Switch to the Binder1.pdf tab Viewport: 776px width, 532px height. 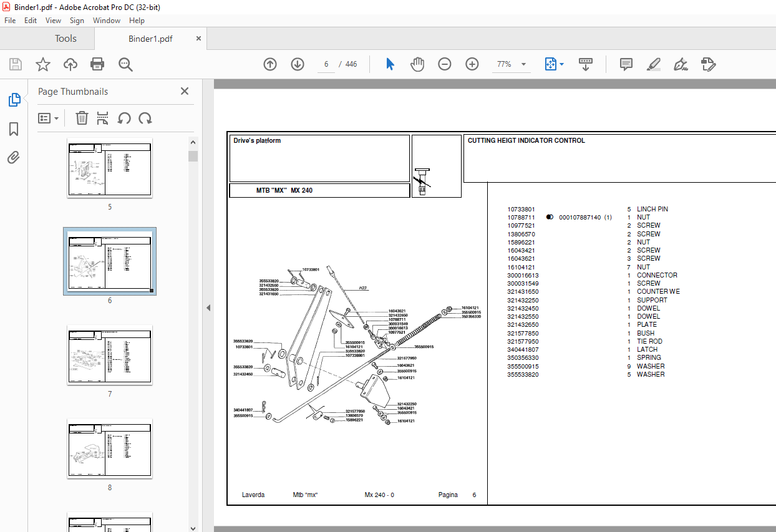(150, 39)
